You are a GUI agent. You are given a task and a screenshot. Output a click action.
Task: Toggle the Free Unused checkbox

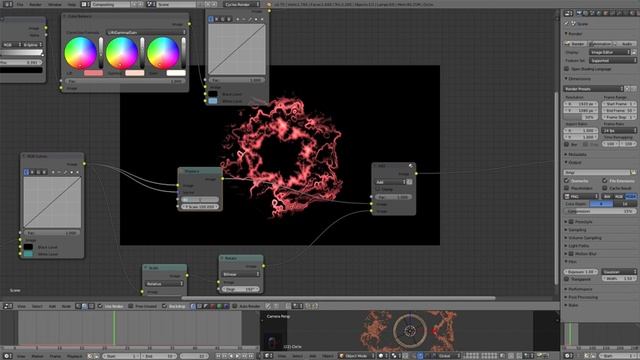[131, 306]
